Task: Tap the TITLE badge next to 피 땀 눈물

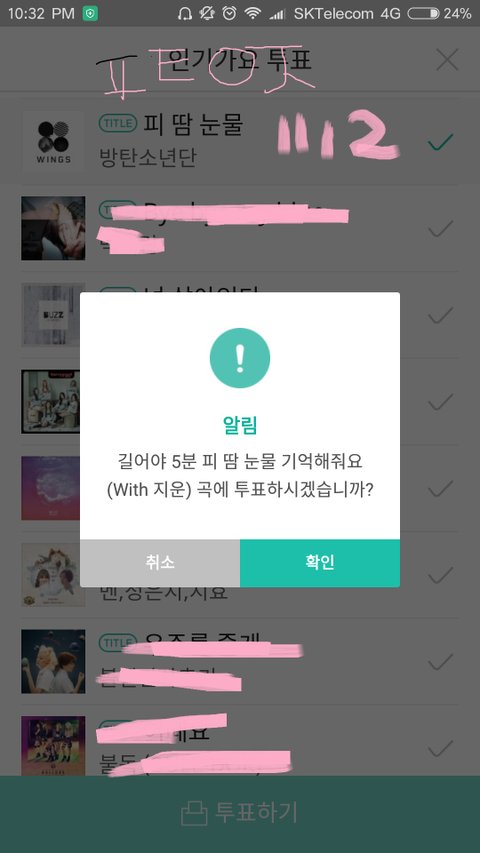Action: [118, 123]
